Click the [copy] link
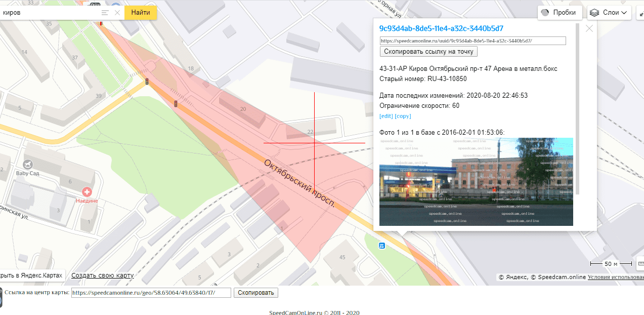This screenshot has height=315, width=644. (403, 116)
